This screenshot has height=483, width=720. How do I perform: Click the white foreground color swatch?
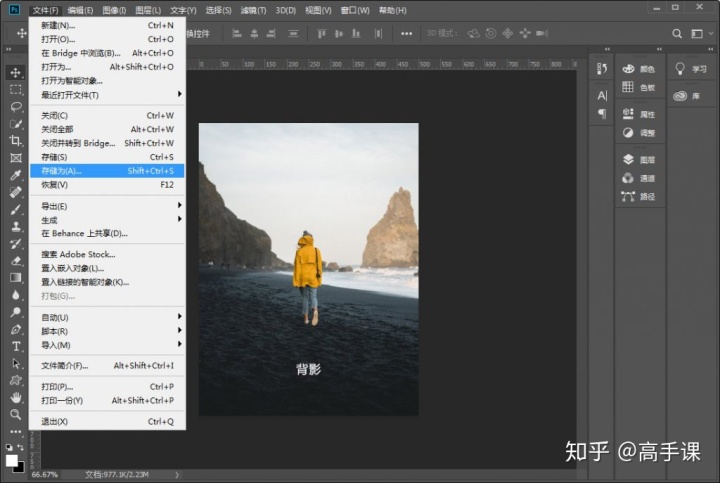(11, 460)
